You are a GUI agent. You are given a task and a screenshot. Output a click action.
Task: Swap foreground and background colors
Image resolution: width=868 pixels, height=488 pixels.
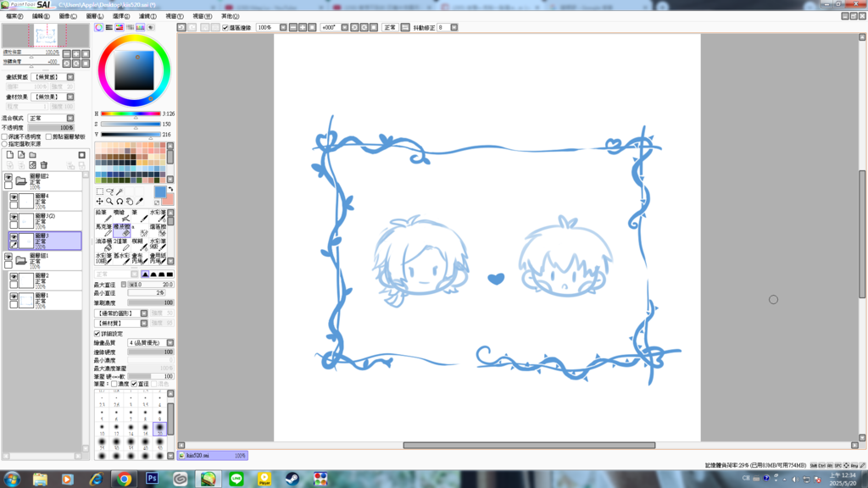(170, 189)
